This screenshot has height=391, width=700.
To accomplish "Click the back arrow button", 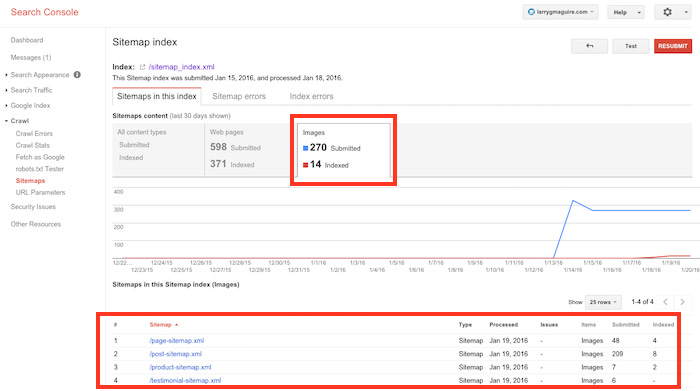I will [589, 46].
